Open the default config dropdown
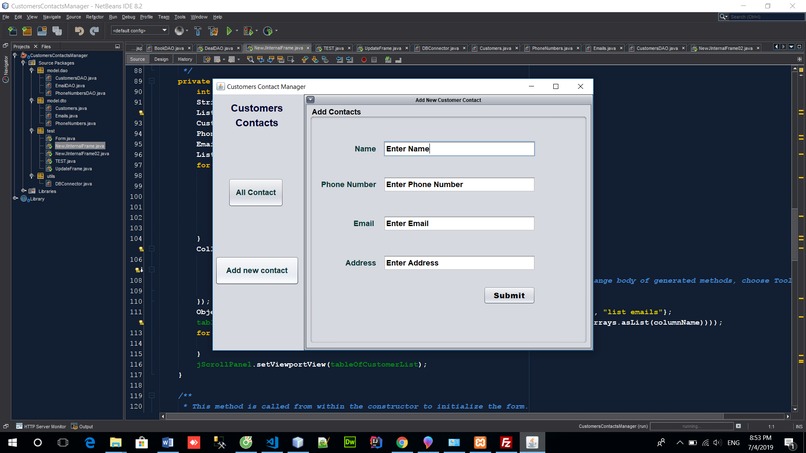Screen dimensions: 806x453 (x=140, y=30)
